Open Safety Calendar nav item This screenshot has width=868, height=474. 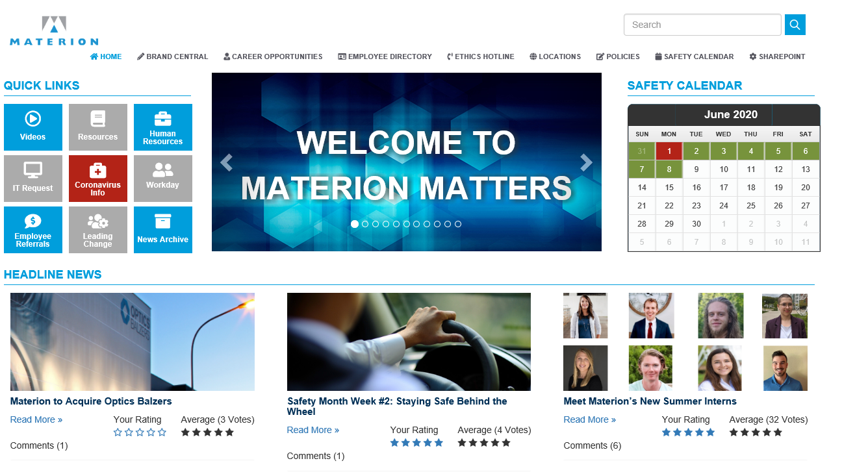coord(695,56)
